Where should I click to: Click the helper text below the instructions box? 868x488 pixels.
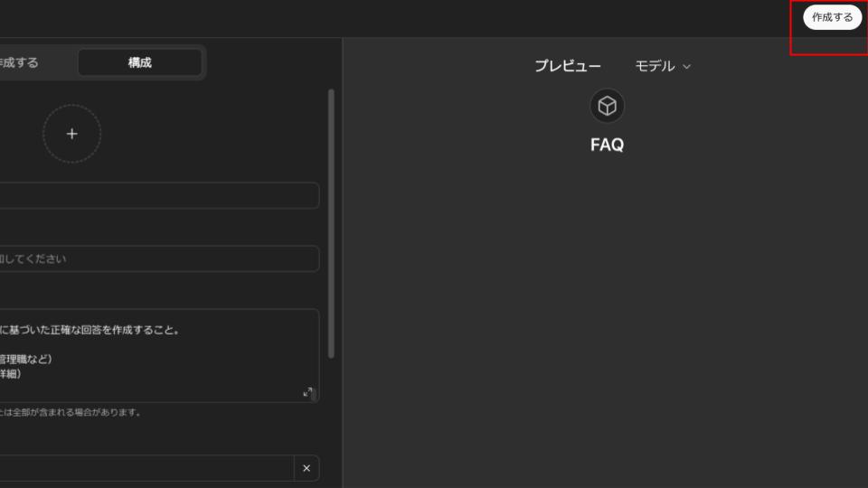click(x=71, y=412)
